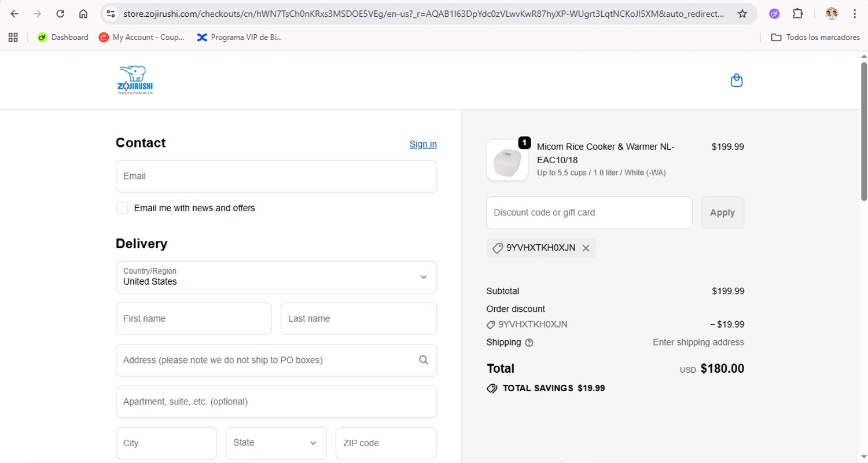The width and height of the screenshot is (868, 463).
Task: Open the Dashboard bookmark
Action: pyautogui.click(x=62, y=37)
